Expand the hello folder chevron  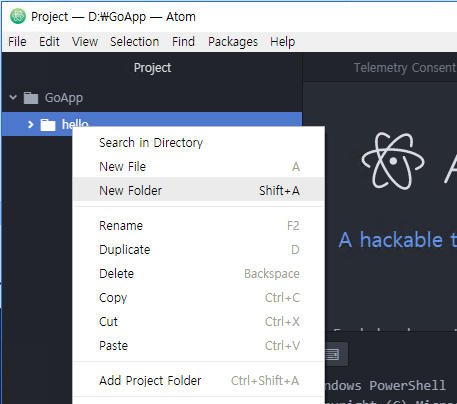(31, 125)
